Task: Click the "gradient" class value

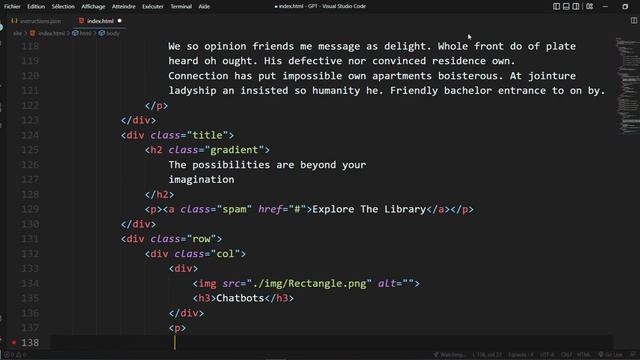Action: [x=234, y=150]
